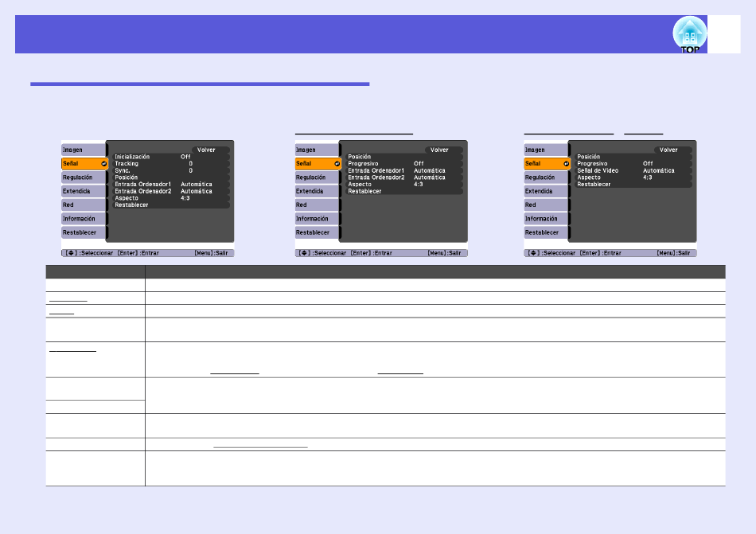Open the Red tab in the Señal de Vídeo menu

pos(546,205)
